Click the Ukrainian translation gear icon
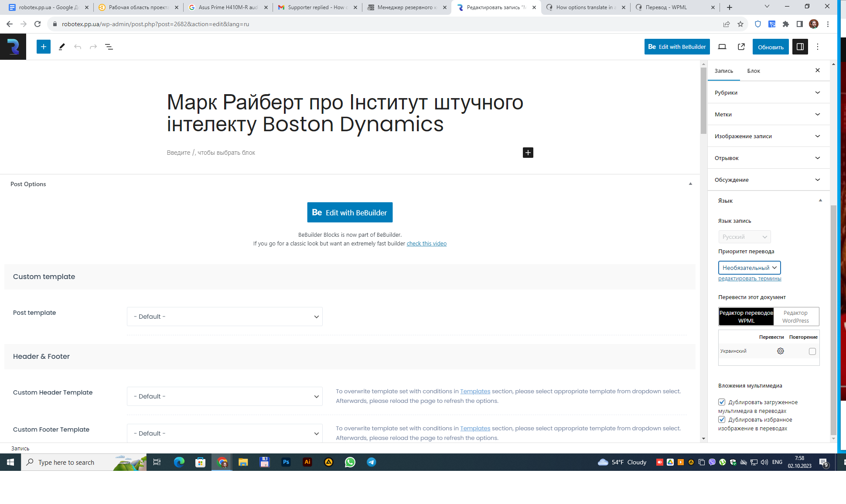846x504 pixels. [781, 351]
